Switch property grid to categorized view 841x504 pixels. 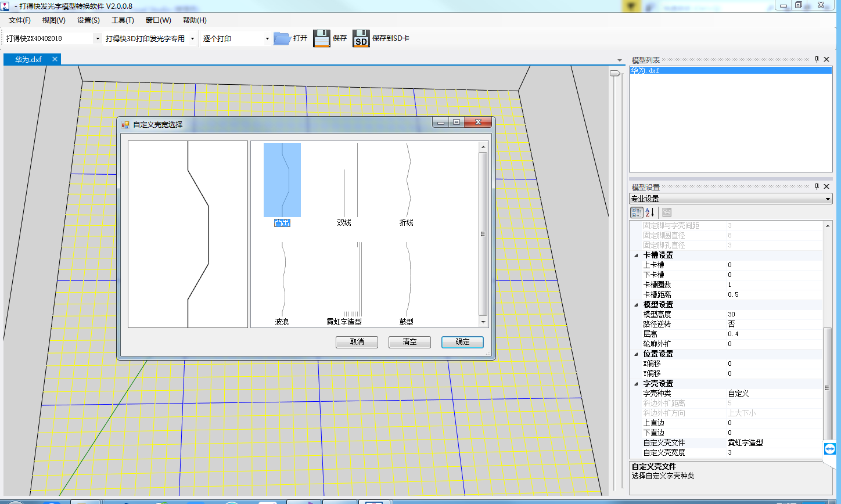637,213
